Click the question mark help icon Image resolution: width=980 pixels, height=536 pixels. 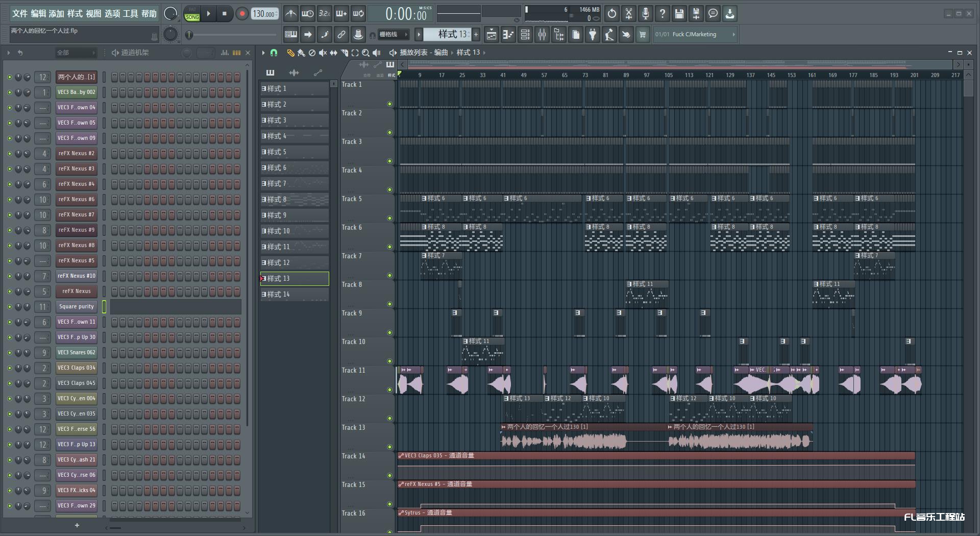pyautogui.click(x=662, y=14)
